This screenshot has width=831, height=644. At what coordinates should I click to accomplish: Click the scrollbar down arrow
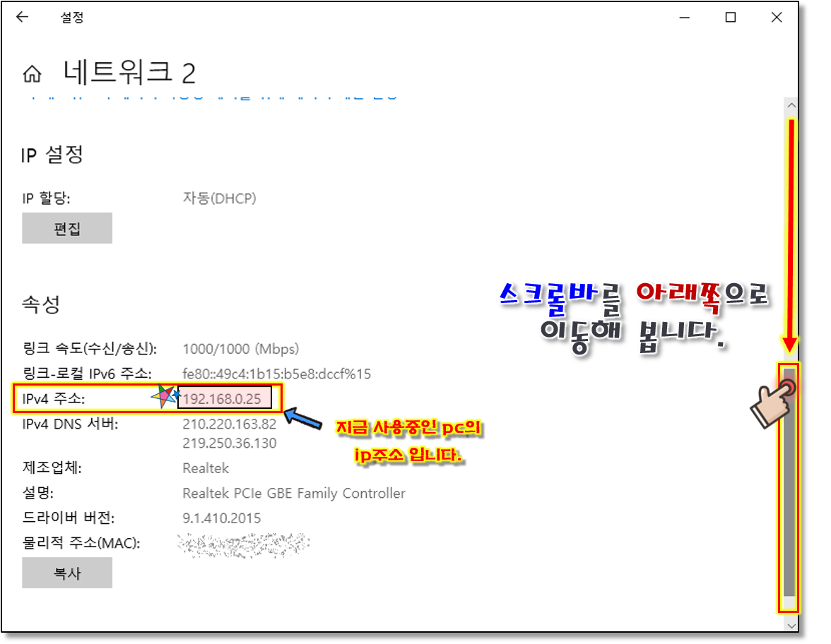(x=791, y=625)
